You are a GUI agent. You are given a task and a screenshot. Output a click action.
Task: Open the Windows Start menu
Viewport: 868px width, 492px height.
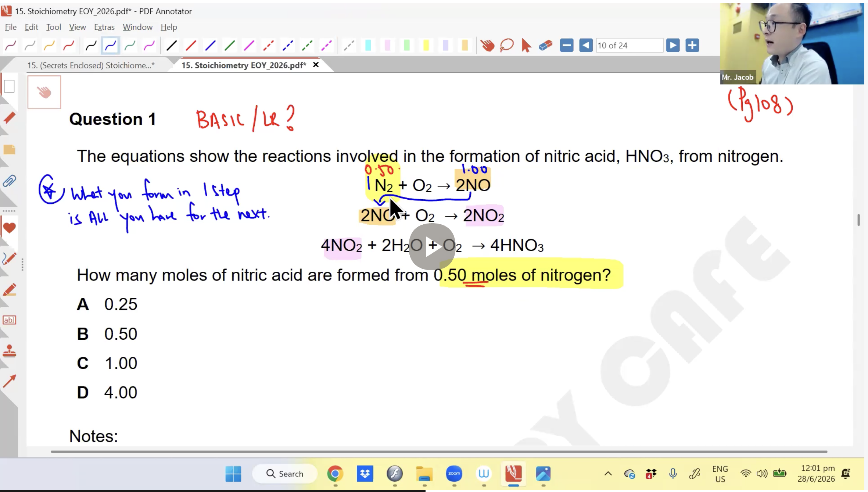tap(233, 474)
